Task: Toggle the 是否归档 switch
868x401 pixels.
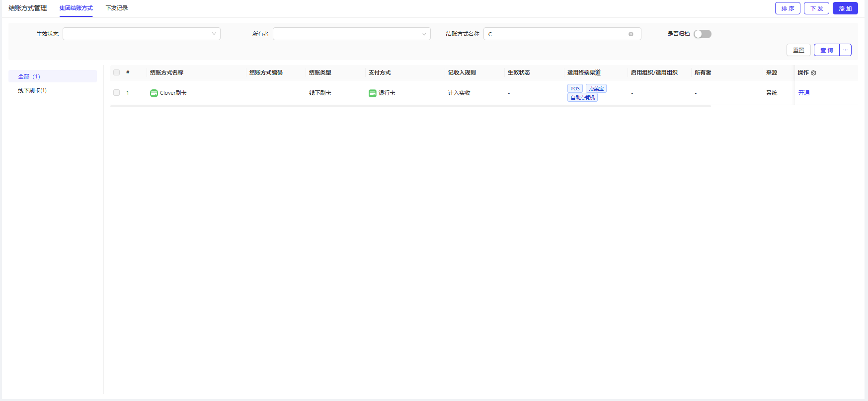Action: click(x=703, y=34)
